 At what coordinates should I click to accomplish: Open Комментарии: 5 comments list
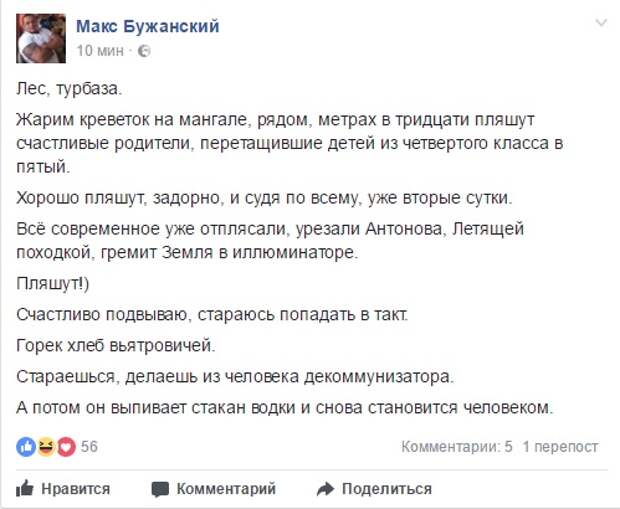[457, 447]
